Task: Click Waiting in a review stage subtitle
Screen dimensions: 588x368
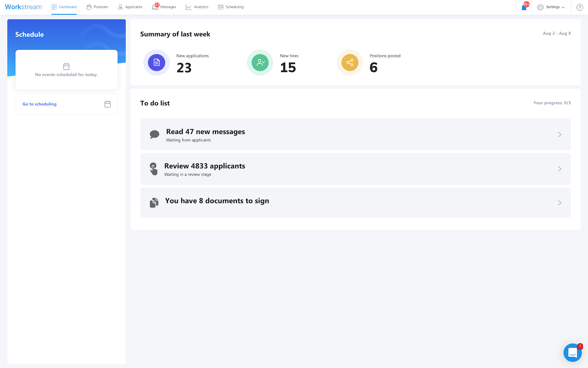Action: coord(188,174)
